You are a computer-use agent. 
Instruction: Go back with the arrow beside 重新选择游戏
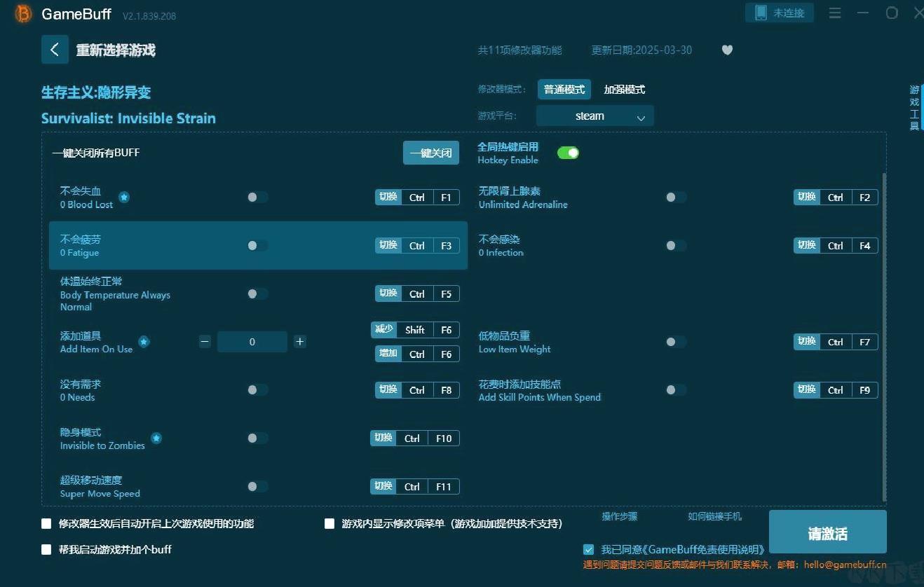pyautogui.click(x=55, y=50)
